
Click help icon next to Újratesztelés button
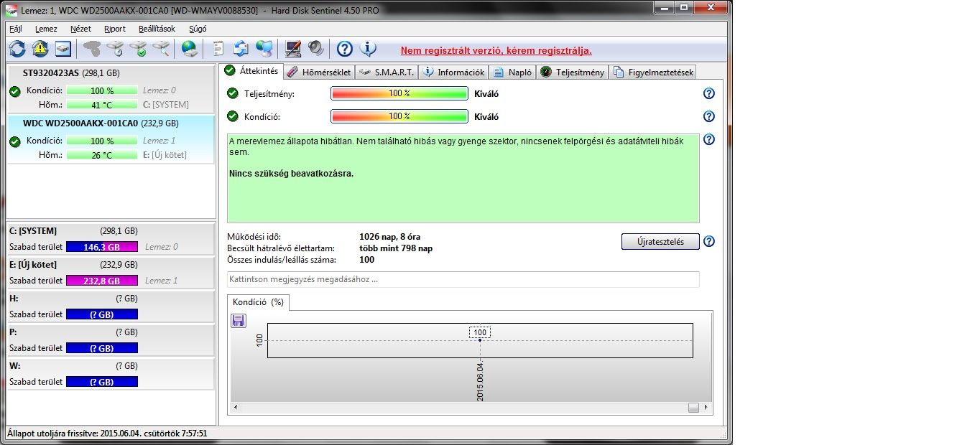tap(709, 241)
